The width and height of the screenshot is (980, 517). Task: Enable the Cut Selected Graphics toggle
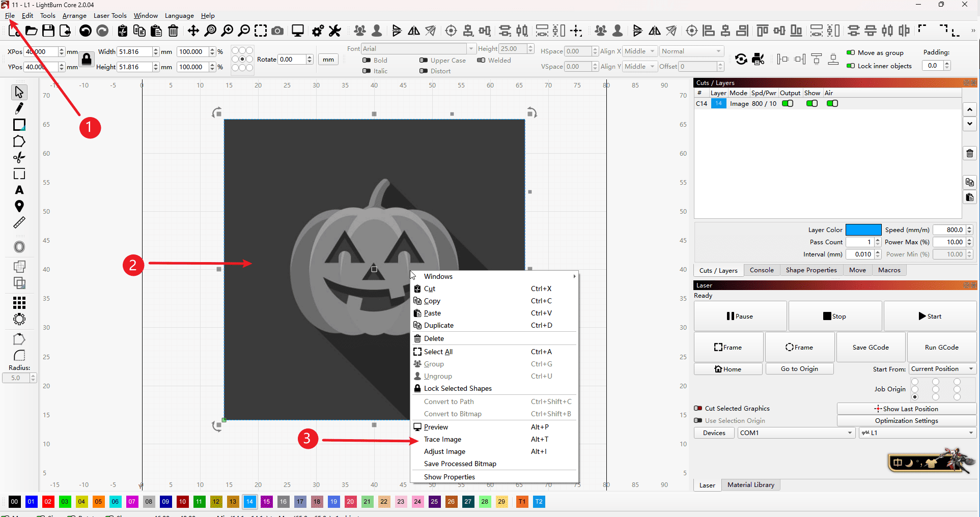pyautogui.click(x=698, y=409)
